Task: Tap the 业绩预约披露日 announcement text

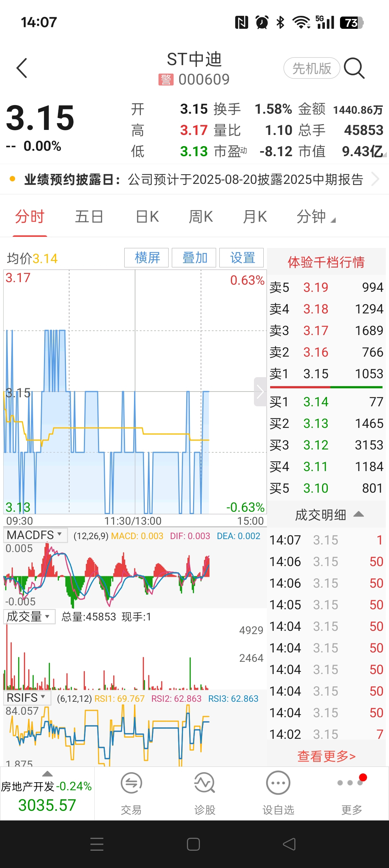Action: (194, 179)
